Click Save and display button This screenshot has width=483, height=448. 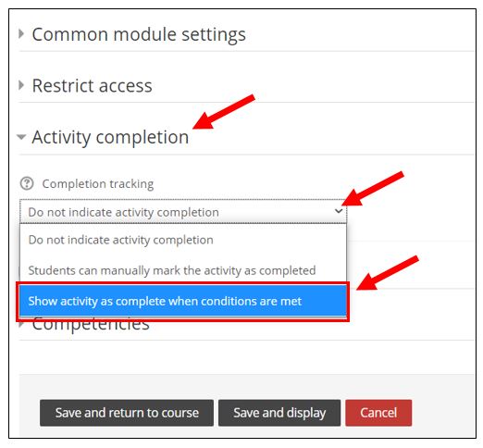[279, 413]
